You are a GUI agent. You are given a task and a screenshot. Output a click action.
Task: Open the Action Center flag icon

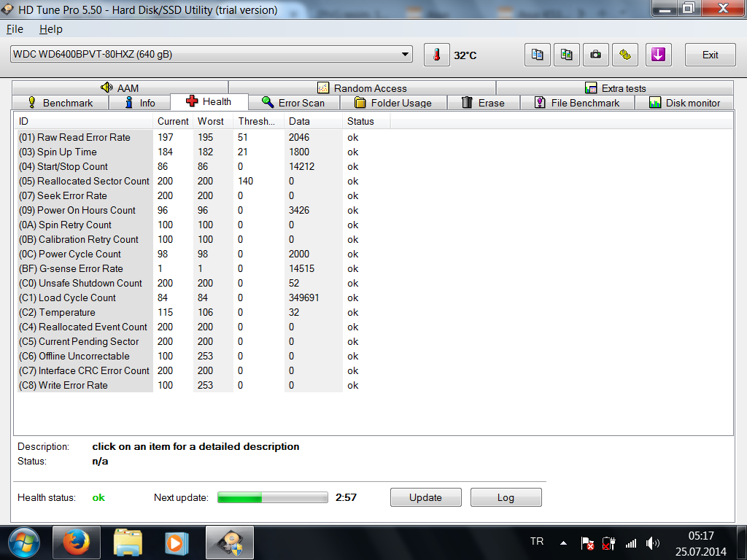click(x=587, y=542)
